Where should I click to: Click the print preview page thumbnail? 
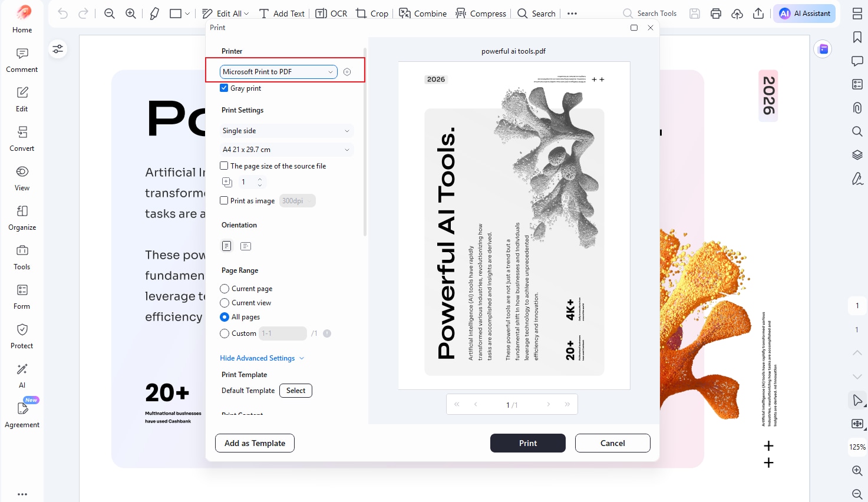514,226
